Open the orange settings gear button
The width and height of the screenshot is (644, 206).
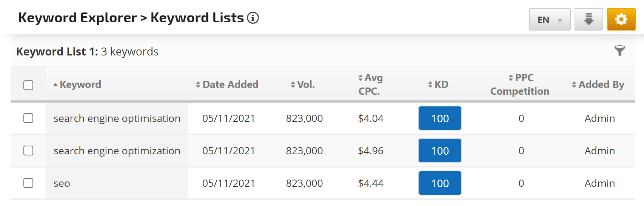(621, 19)
